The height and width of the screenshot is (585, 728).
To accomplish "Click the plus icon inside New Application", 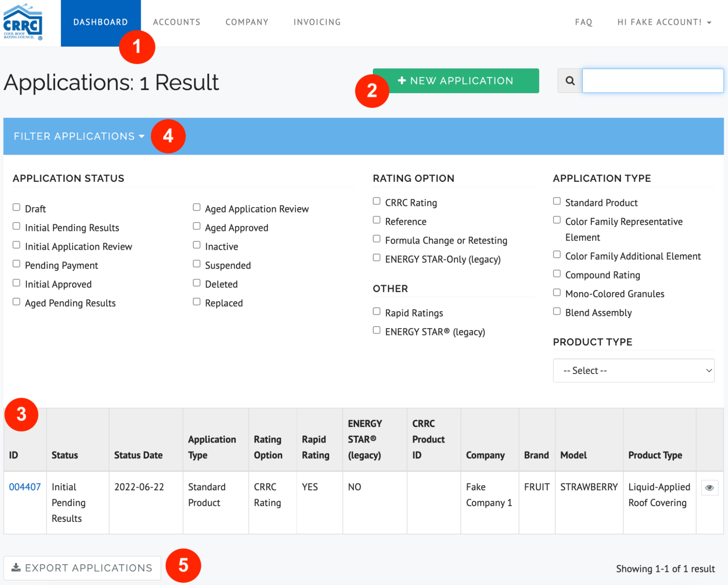I will pos(402,81).
